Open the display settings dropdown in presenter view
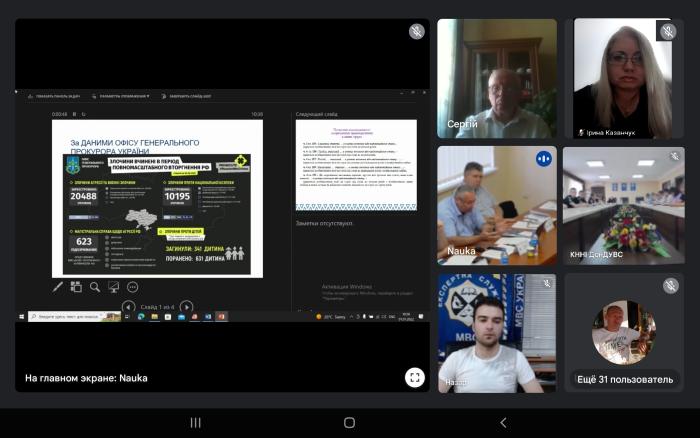700x438 pixels. coord(122,96)
